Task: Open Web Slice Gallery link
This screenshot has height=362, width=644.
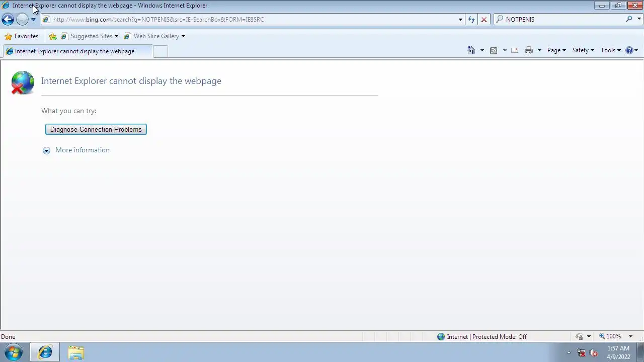Action: coord(154,36)
